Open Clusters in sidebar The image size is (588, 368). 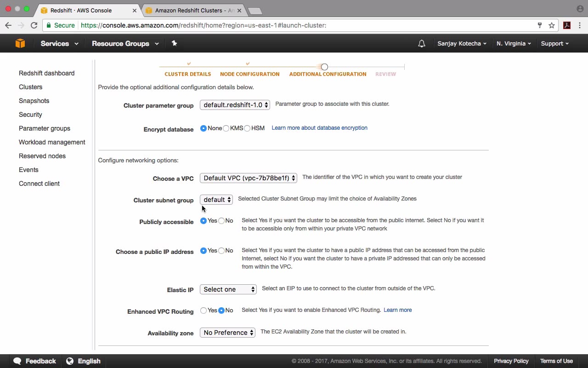30,87
